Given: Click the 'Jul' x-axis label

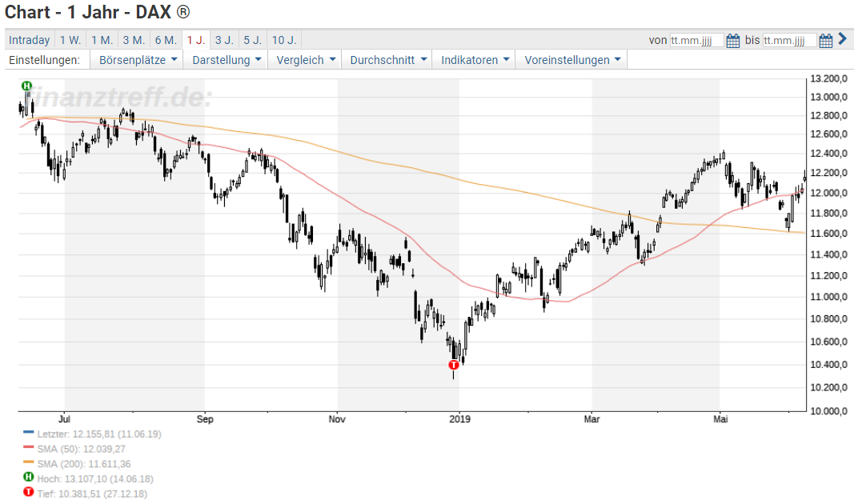Looking at the screenshot, I should 64,419.
